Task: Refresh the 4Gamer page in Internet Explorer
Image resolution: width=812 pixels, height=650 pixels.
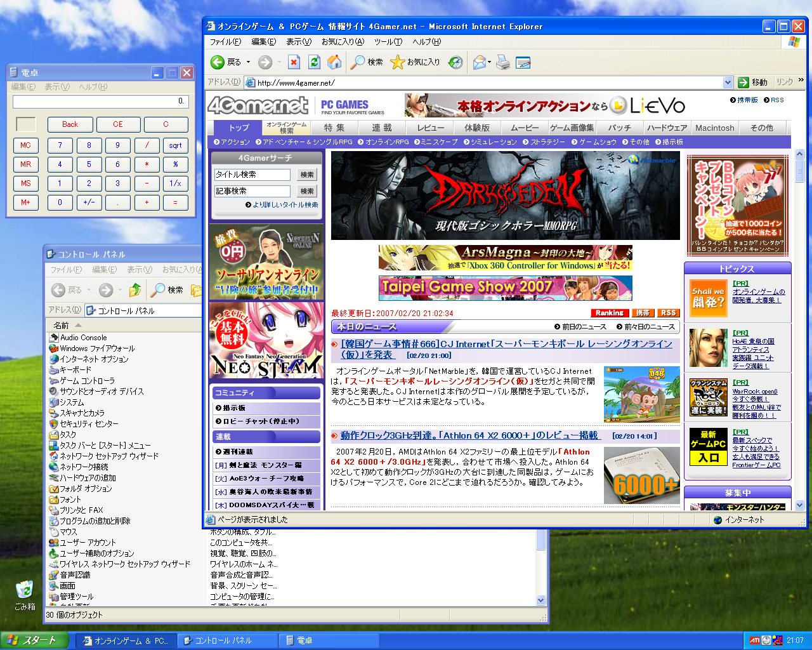Action: coord(314,62)
